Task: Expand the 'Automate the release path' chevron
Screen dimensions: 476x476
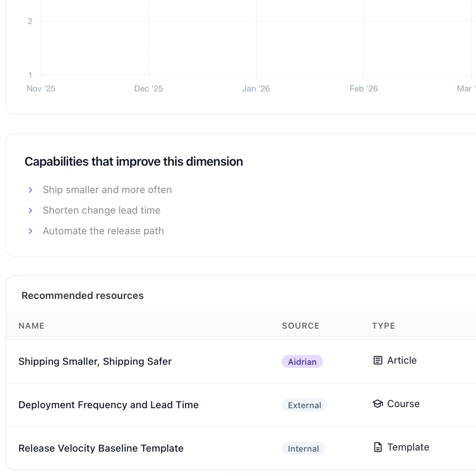Action: click(30, 231)
